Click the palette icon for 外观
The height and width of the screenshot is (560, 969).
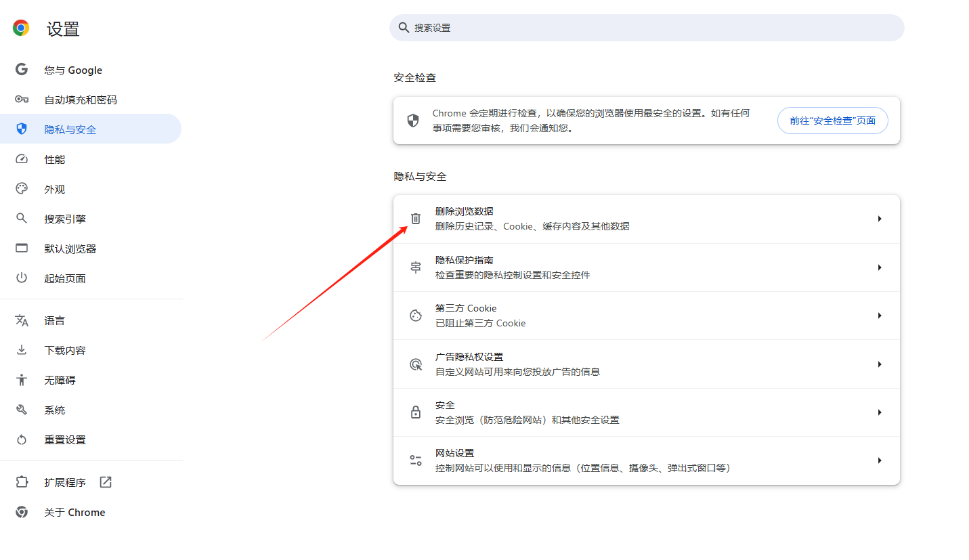tap(22, 189)
